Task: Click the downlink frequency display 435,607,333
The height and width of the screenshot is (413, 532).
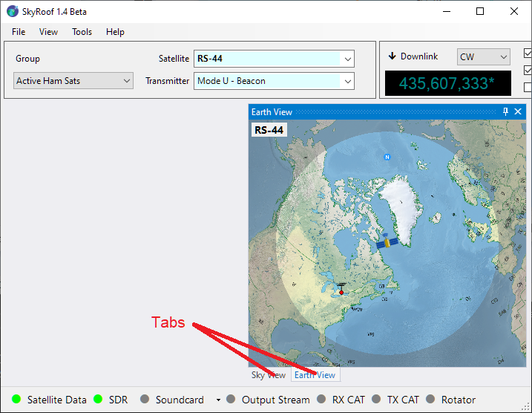Action: point(447,83)
